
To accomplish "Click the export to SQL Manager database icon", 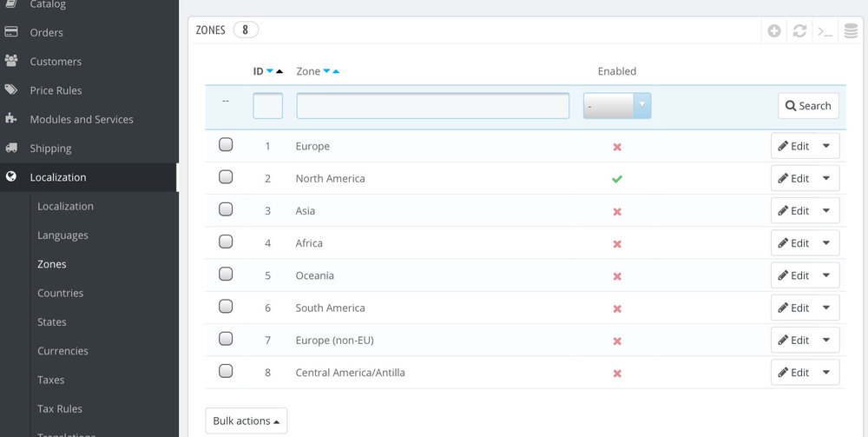I will pyautogui.click(x=852, y=31).
